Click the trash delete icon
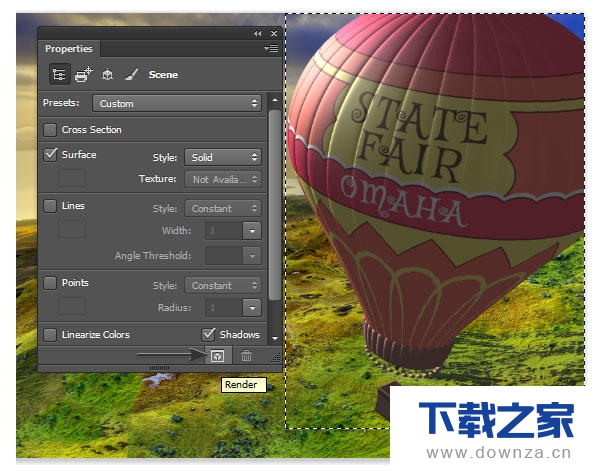The height and width of the screenshot is (471, 600). [246, 356]
